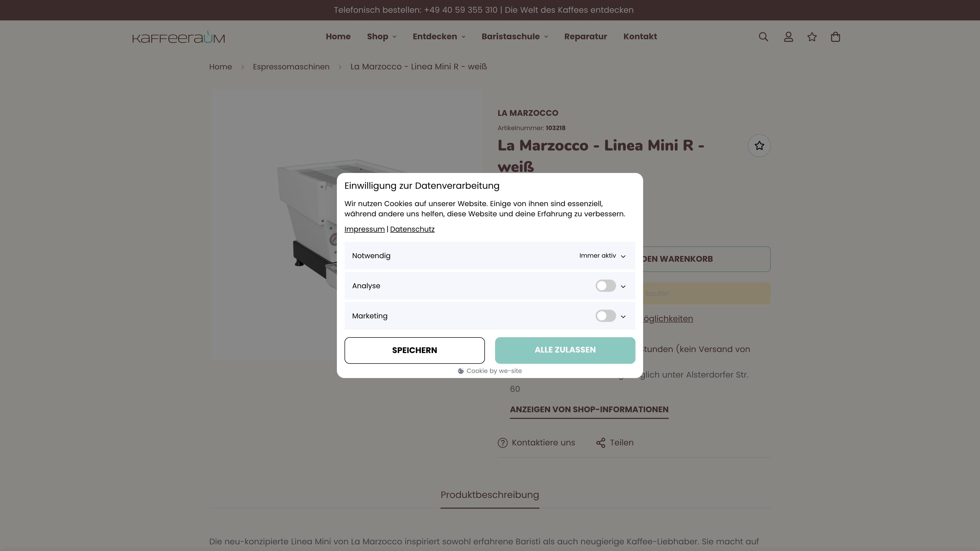This screenshot has width=980, height=551.
Task: Open the shopping bag cart icon
Action: tap(836, 36)
